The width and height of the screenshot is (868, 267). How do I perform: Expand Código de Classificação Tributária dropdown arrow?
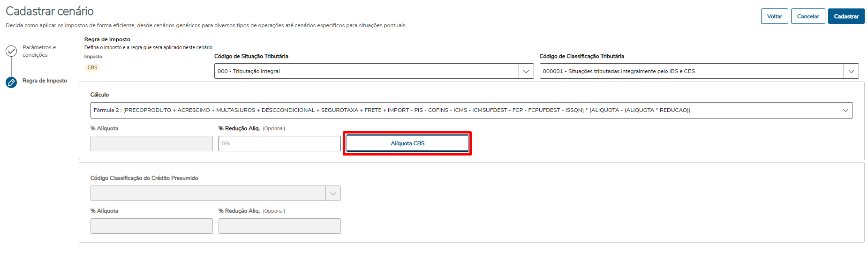click(x=851, y=71)
